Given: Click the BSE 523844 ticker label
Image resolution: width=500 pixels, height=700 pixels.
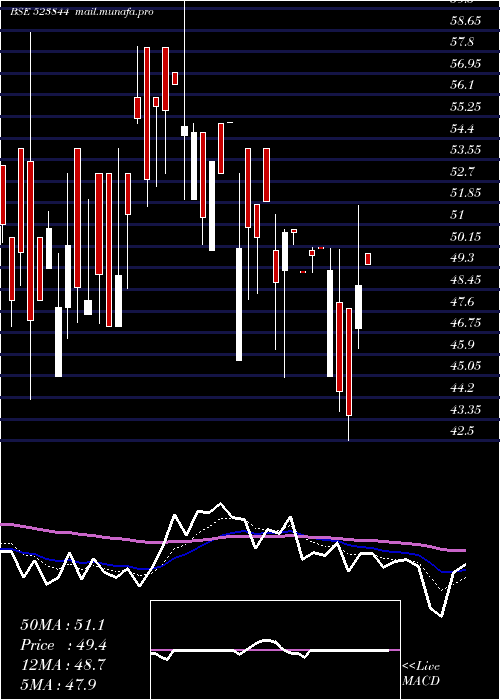Looking at the screenshot, I should (40, 12).
